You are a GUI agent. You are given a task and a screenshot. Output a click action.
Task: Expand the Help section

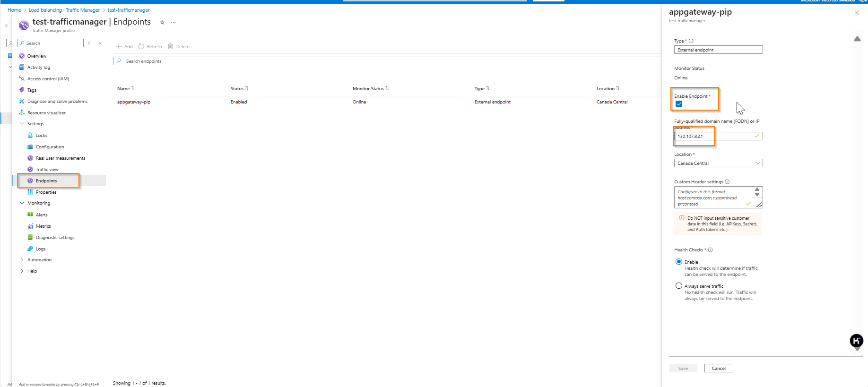tap(22, 271)
